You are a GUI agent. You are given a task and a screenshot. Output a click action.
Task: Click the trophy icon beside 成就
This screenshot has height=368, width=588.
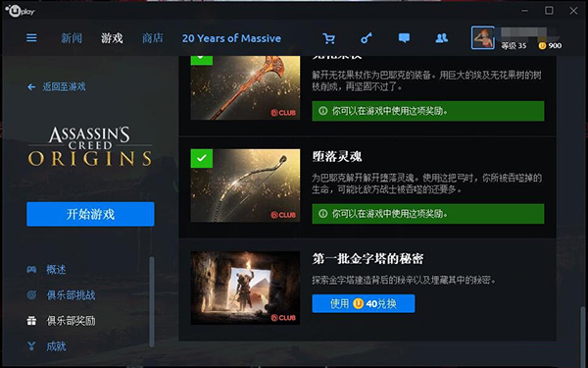pos(31,346)
